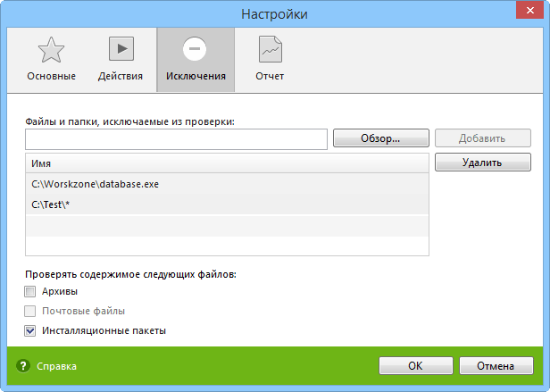
Task: Switch to the Действия tab label
Action: tap(121, 76)
